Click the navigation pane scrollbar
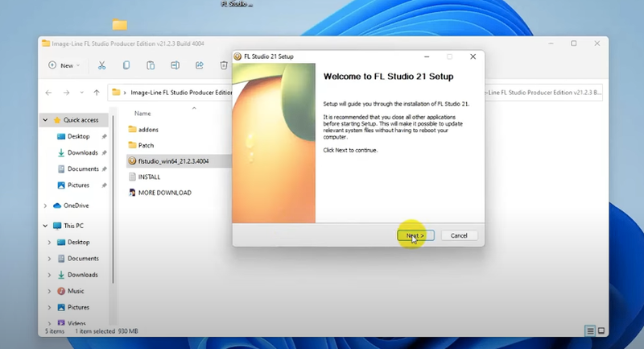Viewport: 644px width, 349px height. pyautogui.click(x=113, y=199)
